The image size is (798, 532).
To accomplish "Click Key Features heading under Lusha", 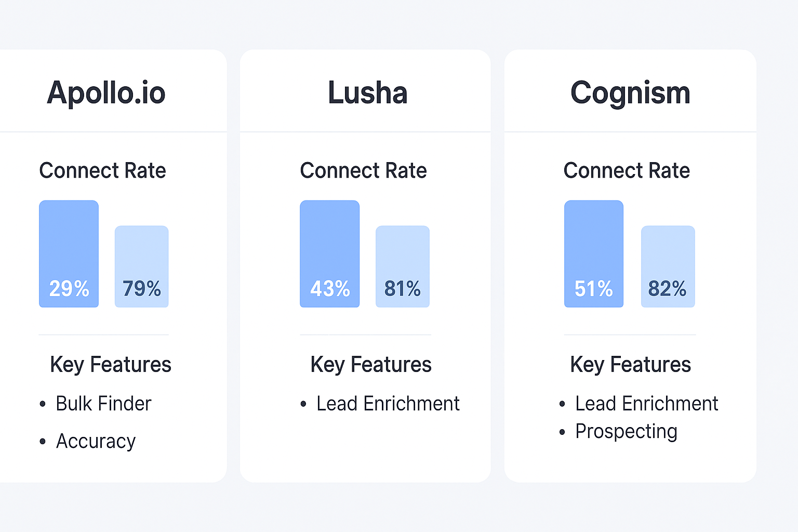I will point(371,365).
